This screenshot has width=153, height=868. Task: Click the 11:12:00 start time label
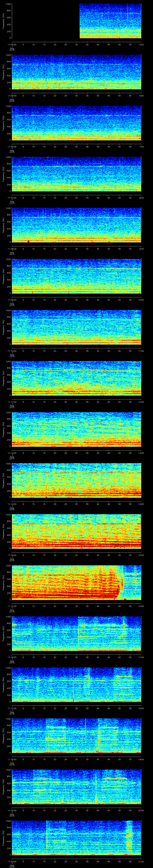12,453
